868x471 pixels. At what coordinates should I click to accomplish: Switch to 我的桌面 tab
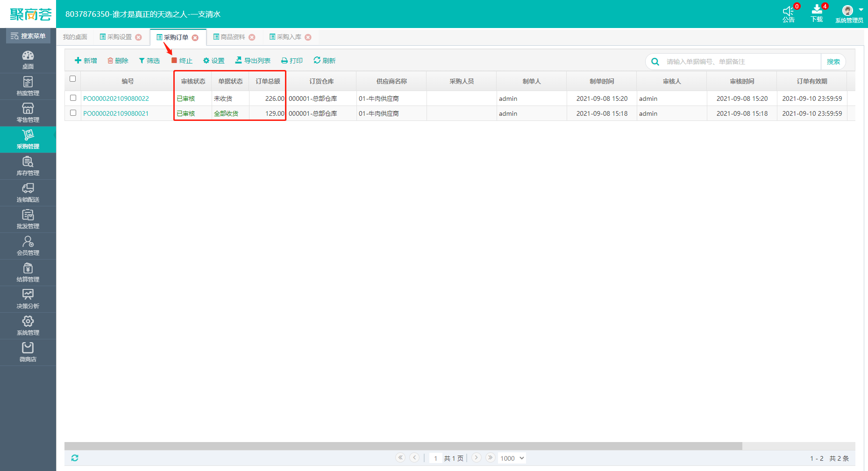(75, 37)
